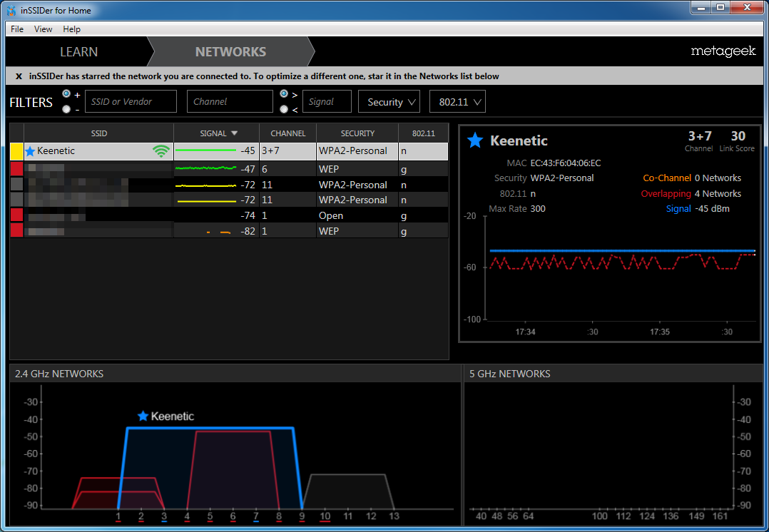Click the blue star next to Keenetic row
The image size is (769, 532).
click(x=30, y=151)
